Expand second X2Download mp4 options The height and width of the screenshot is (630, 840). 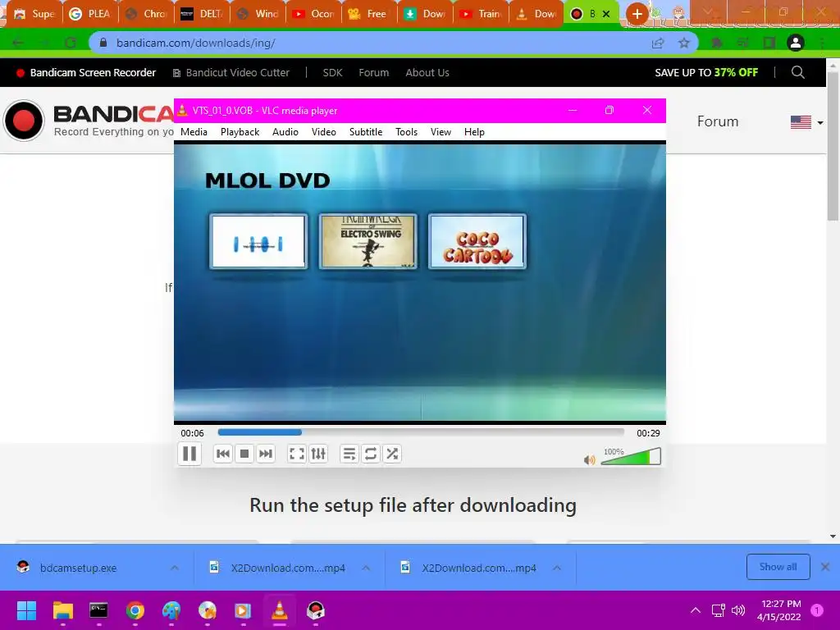click(x=557, y=568)
